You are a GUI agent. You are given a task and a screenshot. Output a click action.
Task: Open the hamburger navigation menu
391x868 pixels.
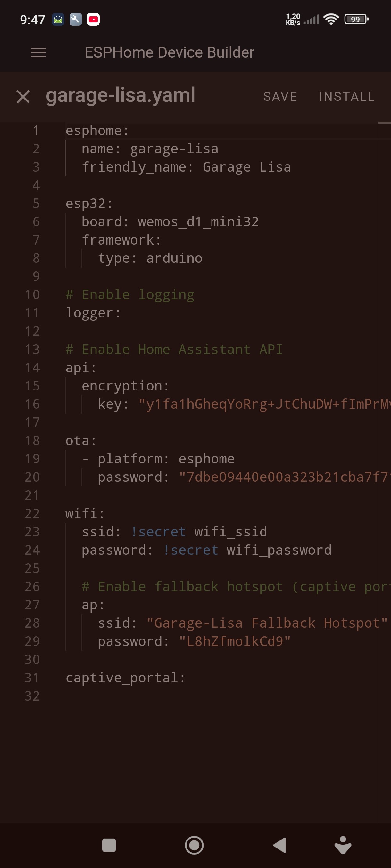38,52
